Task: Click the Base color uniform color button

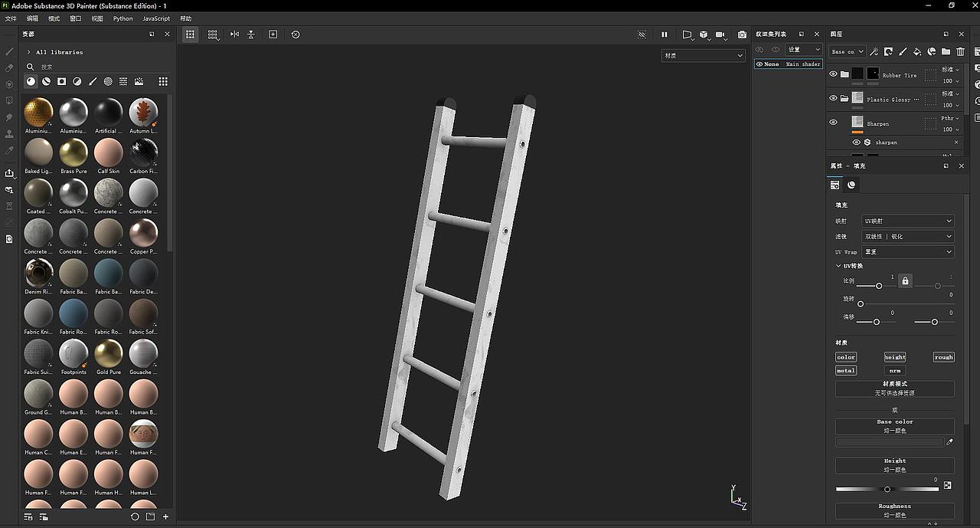Action: click(895, 426)
